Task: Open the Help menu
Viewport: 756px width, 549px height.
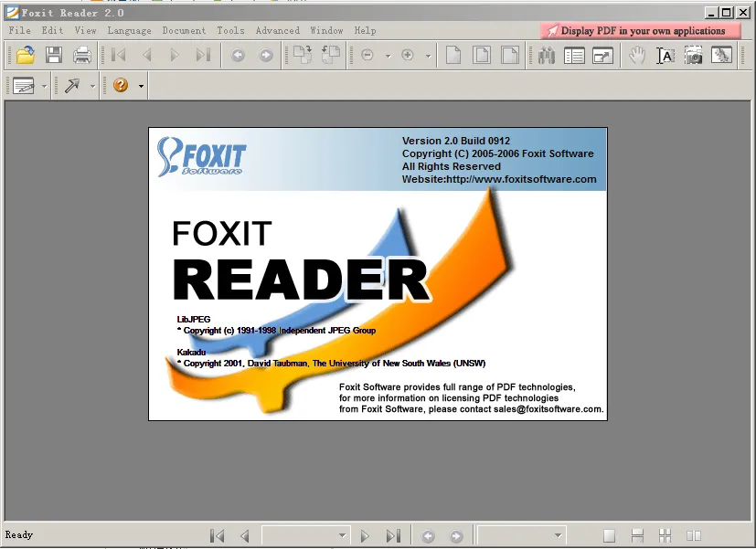Action: (x=365, y=31)
